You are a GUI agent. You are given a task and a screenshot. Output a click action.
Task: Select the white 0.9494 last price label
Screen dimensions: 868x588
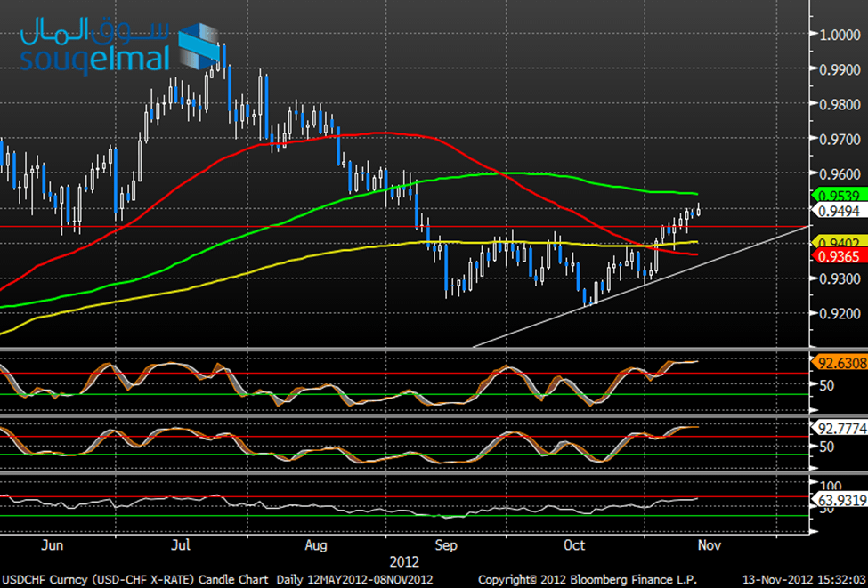(837, 211)
